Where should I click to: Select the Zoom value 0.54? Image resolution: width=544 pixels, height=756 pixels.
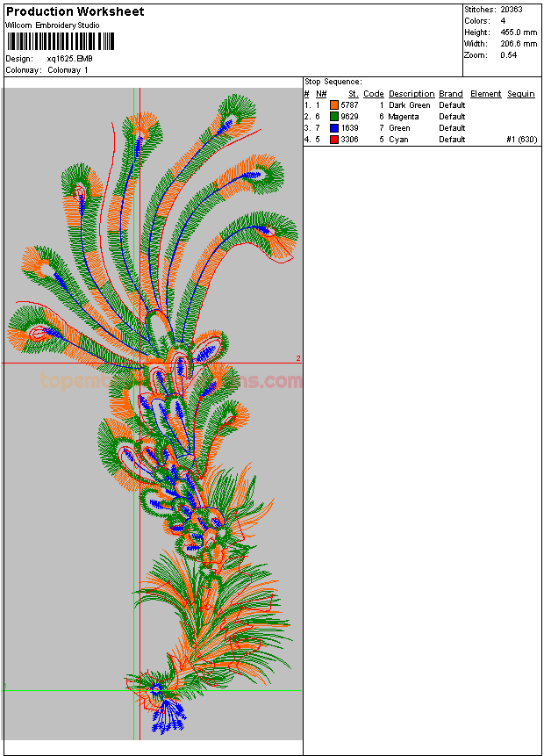click(x=509, y=55)
